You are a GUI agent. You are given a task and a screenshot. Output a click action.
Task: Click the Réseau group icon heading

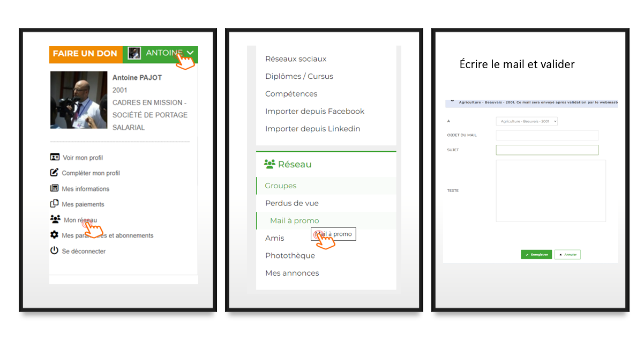coord(269,164)
